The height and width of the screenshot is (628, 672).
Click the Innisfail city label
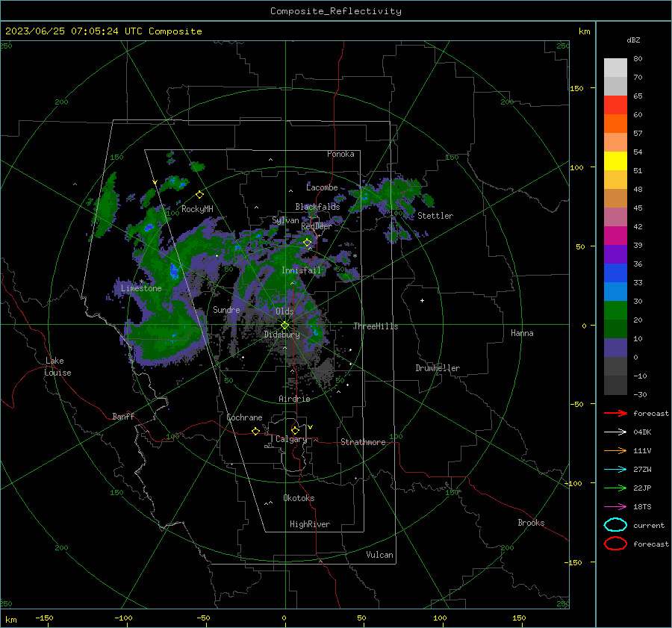tap(301, 270)
